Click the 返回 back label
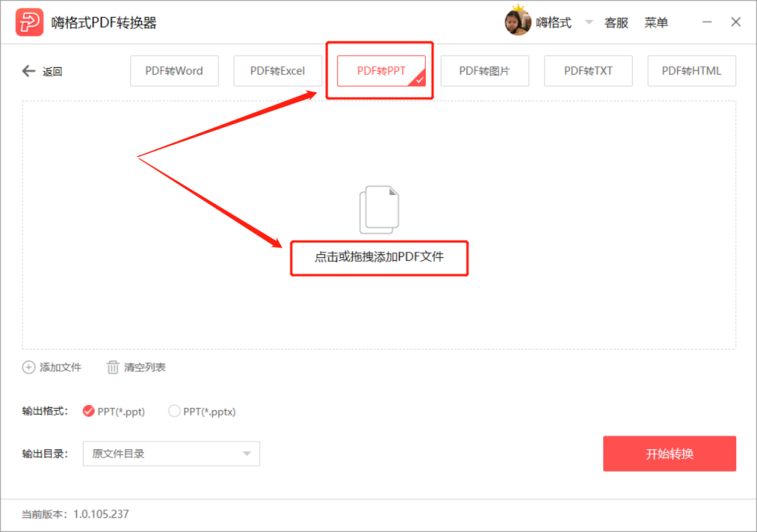The width and height of the screenshot is (757, 532). tap(52, 72)
